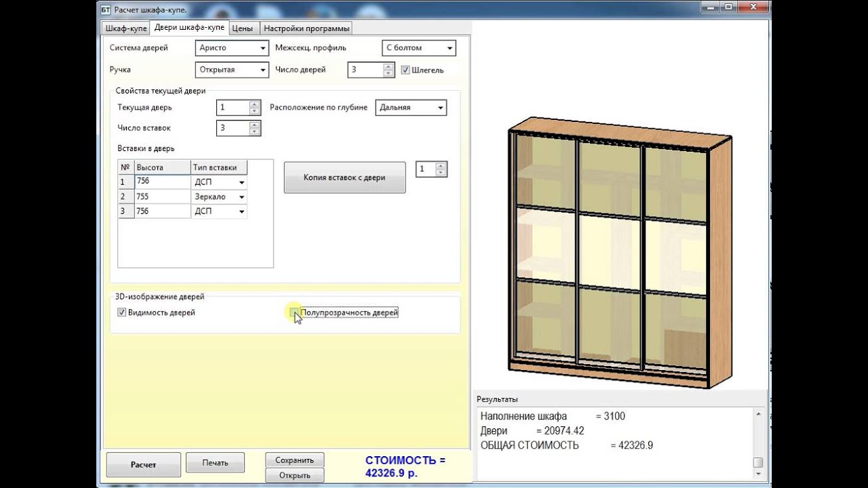The height and width of the screenshot is (488, 868).
Task: Disable the Видимость дверей checkbox
Action: pyautogui.click(x=122, y=312)
